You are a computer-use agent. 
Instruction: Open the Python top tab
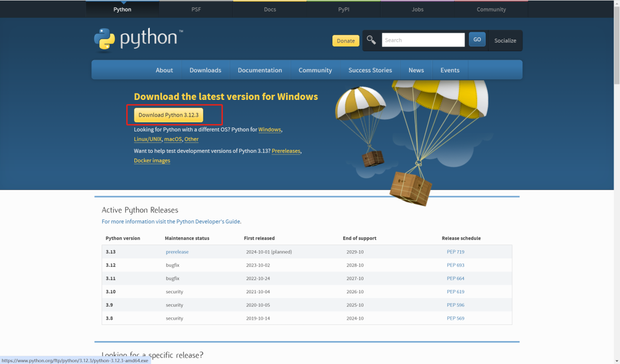point(122,10)
